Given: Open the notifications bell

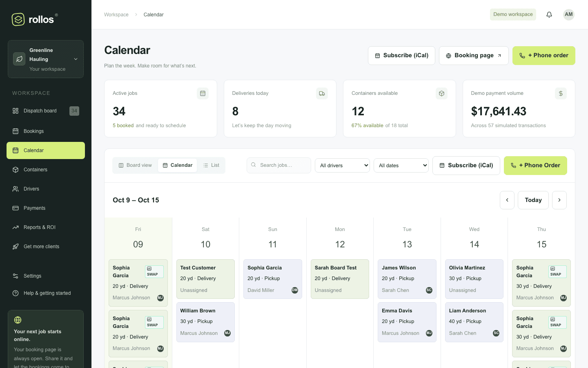Looking at the screenshot, I should [x=549, y=15].
